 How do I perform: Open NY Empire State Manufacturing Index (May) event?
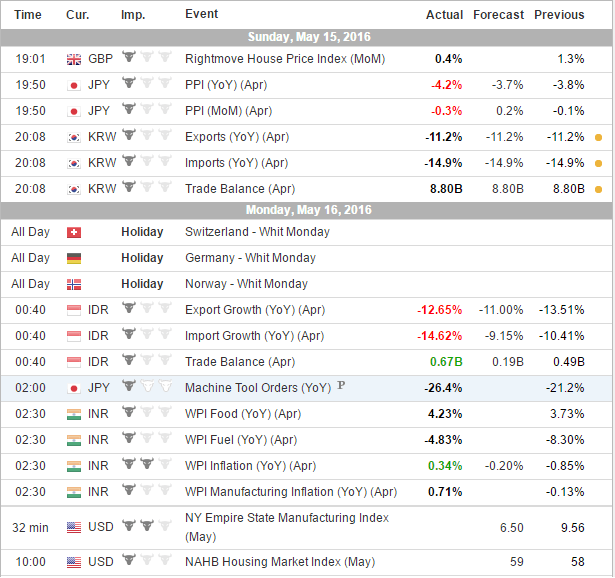click(287, 527)
